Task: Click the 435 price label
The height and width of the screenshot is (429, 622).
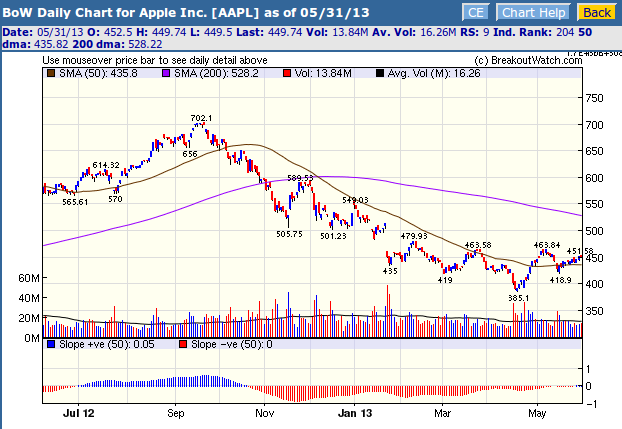Action: point(390,271)
